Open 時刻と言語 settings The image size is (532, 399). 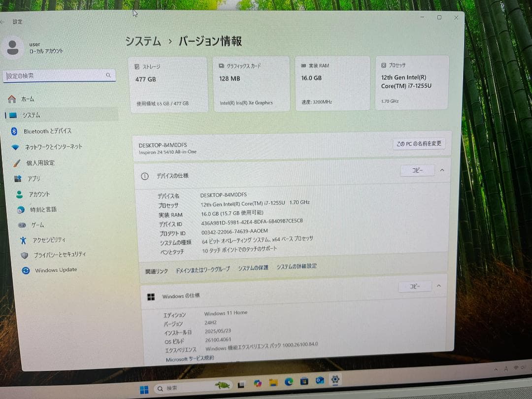click(x=42, y=209)
